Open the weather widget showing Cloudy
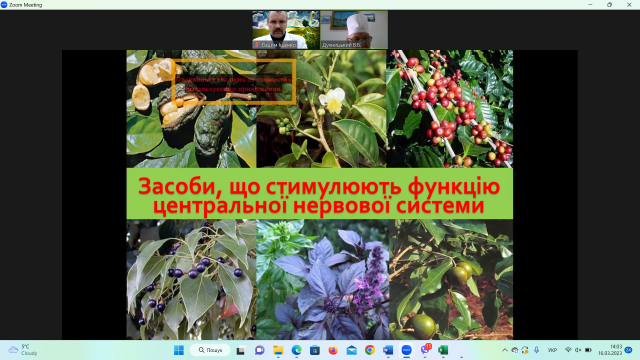This screenshot has width=640, height=360. pyautogui.click(x=23, y=350)
